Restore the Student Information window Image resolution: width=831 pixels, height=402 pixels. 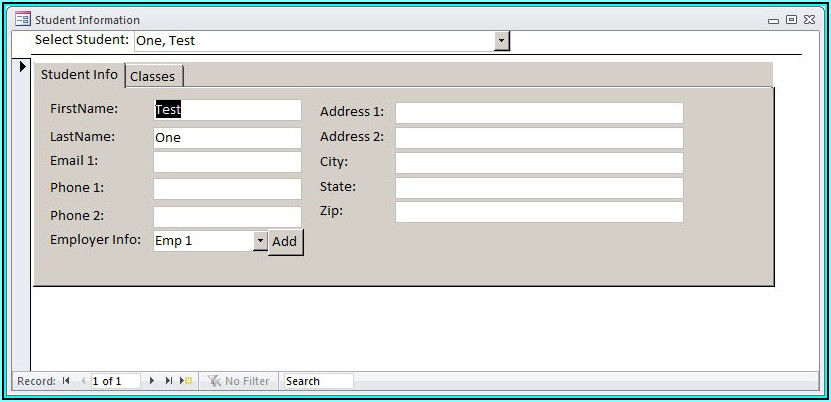tap(791, 20)
